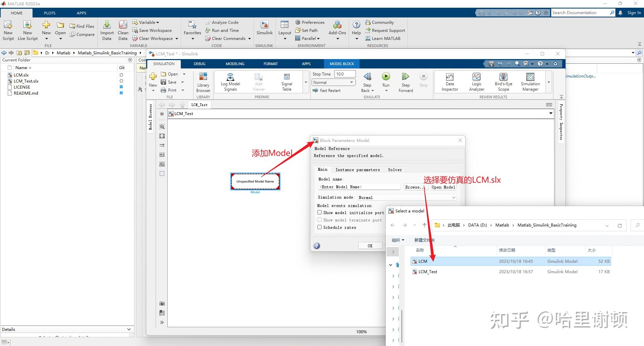Viewport: 644px width, 346px height.
Task: Switch to the DEBUG tab
Action: [x=199, y=63]
